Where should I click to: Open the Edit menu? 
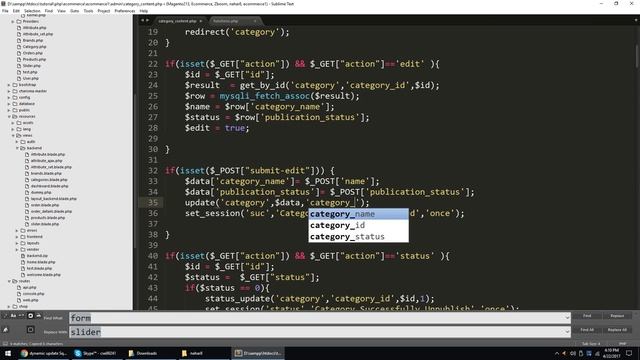pyautogui.click(x=16, y=11)
